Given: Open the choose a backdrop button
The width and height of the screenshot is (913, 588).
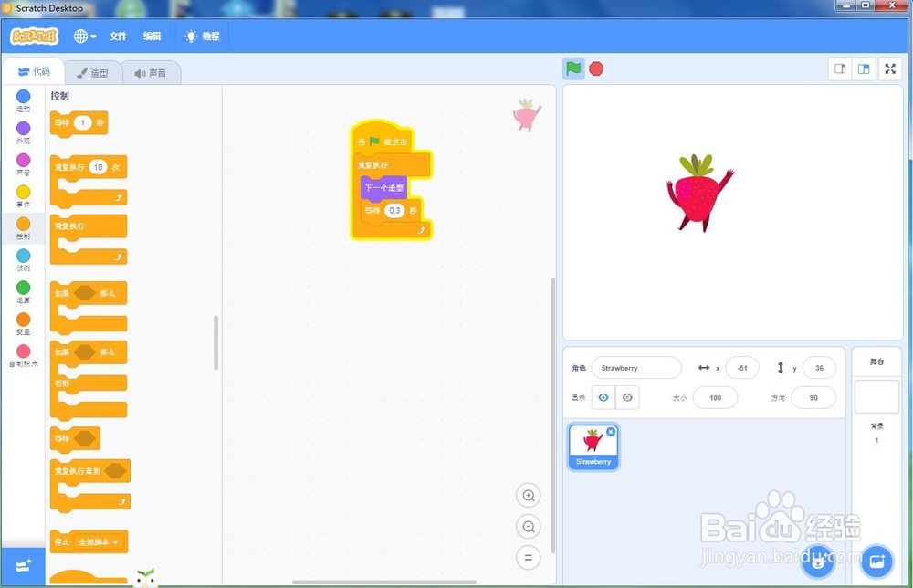Looking at the screenshot, I should tap(876, 562).
